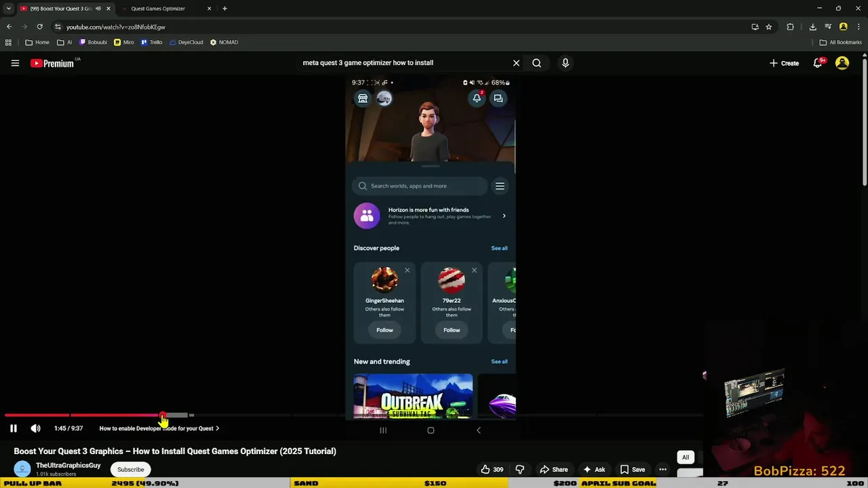Click the browser address bar URL
Image resolution: width=868 pixels, height=488 pixels.
coord(116,27)
